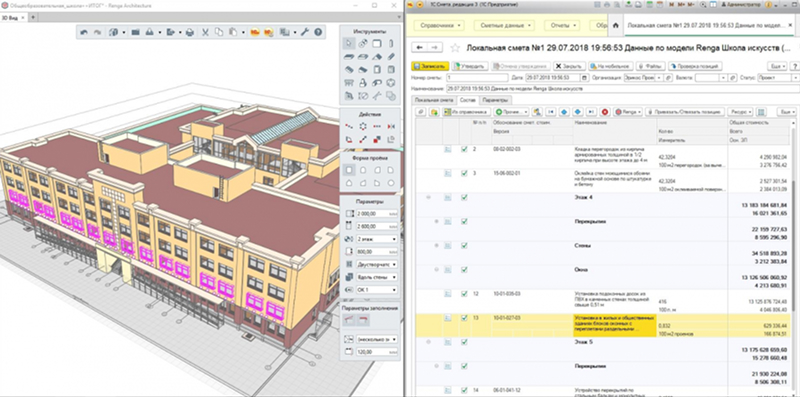This screenshot has width=800, height=397.
Task: Toggle checkbox for Этаж 5 group
Action: (x=464, y=342)
